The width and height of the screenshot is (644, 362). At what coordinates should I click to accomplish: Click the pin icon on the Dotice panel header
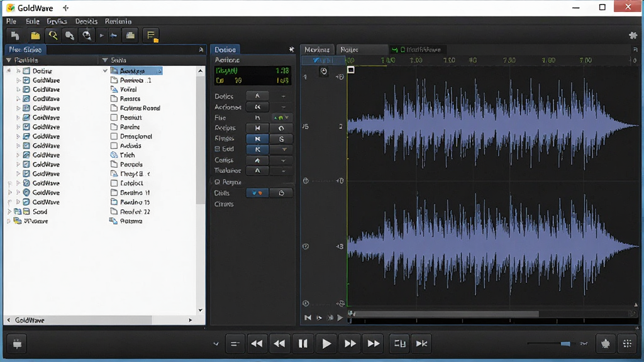[x=291, y=49]
